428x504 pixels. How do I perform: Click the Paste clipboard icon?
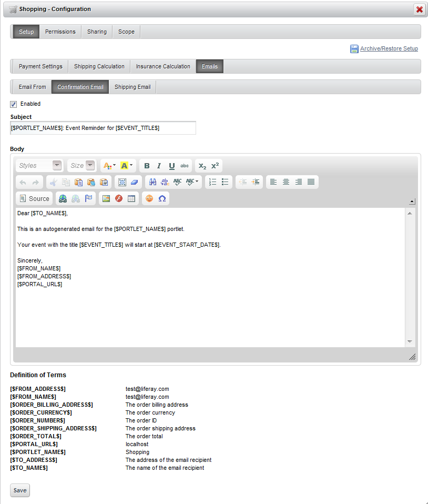click(x=78, y=182)
